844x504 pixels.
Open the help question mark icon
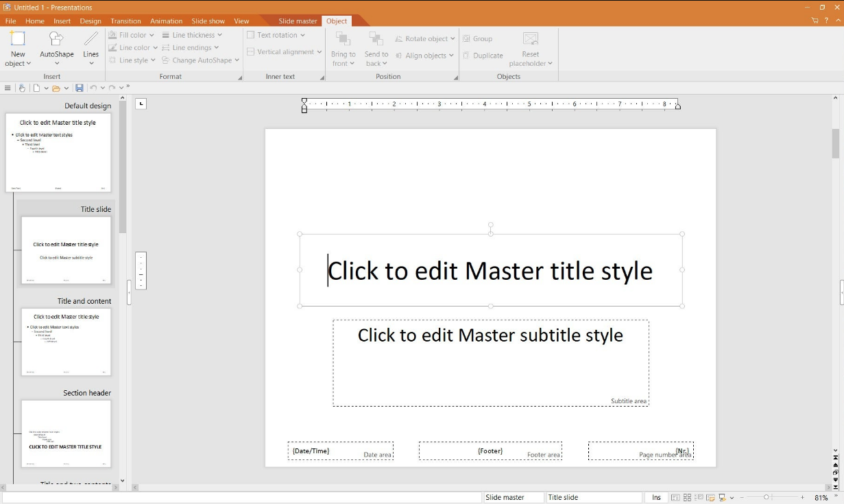tap(827, 21)
